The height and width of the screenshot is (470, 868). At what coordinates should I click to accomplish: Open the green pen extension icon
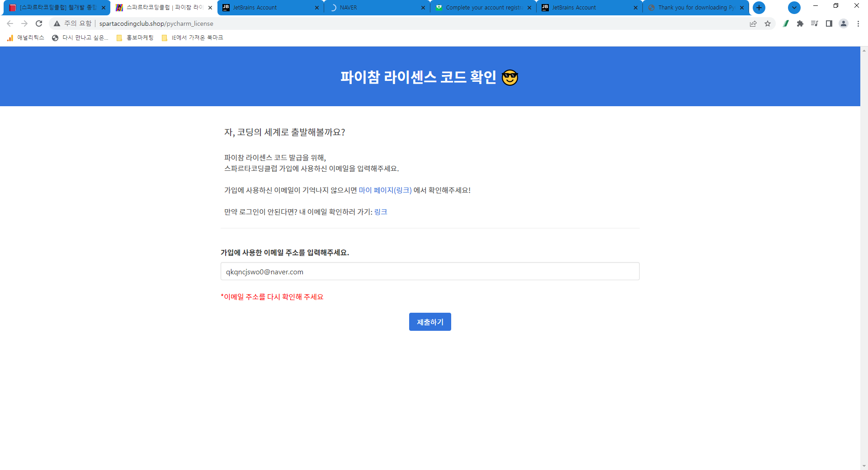pyautogui.click(x=786, y=23)
